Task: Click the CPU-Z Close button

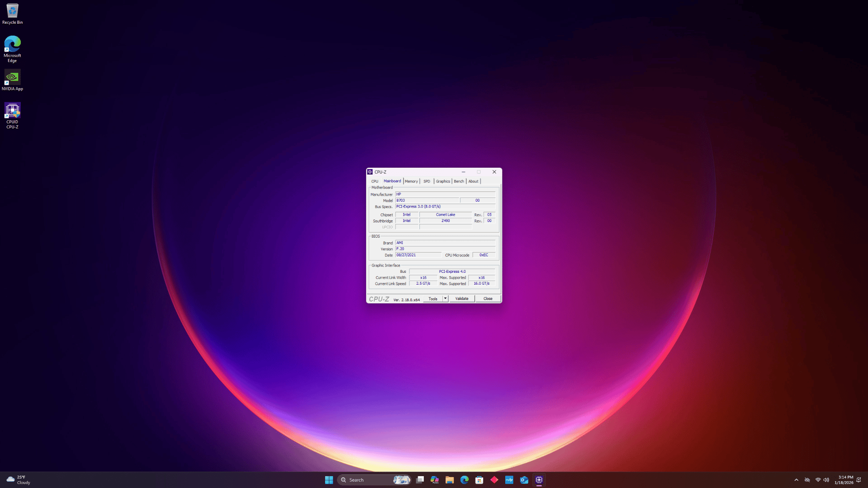Action: (488, 299)
